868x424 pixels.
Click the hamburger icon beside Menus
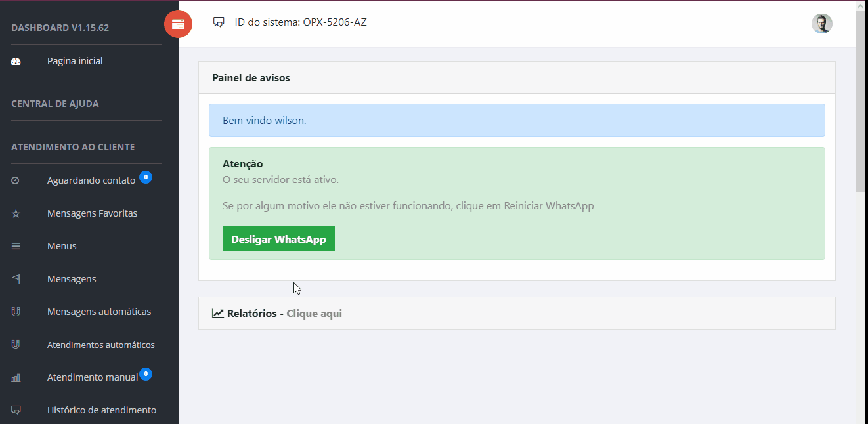pos(16,246)
